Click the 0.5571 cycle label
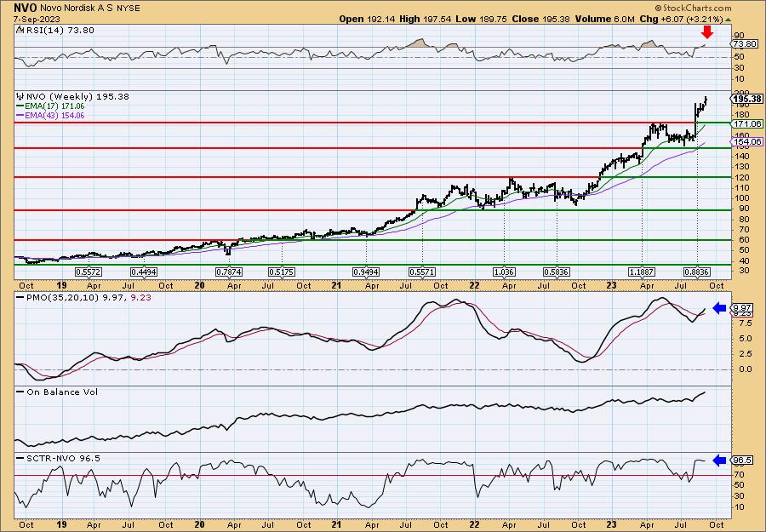This screenshot has width=766, height=532. (x=422, y=272)
